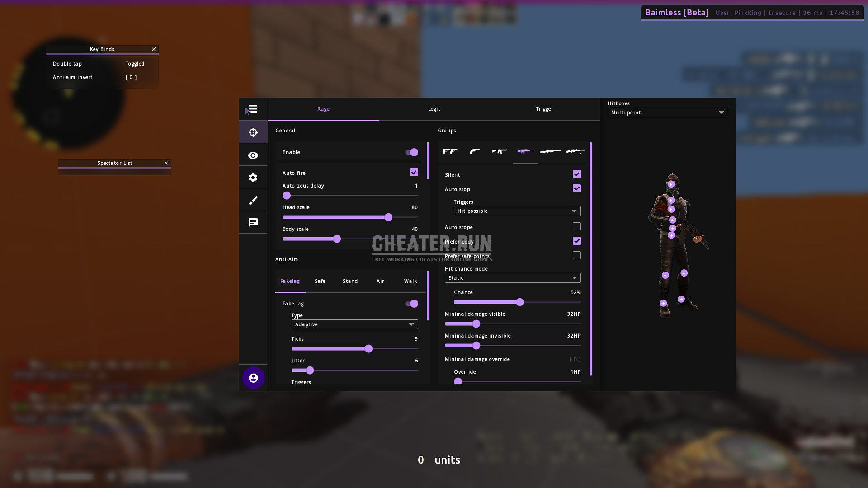The height and width of the screenshot is (488, 868).
Task: Click the Rage tab in aimbot menu
Action: coord(323,108)
